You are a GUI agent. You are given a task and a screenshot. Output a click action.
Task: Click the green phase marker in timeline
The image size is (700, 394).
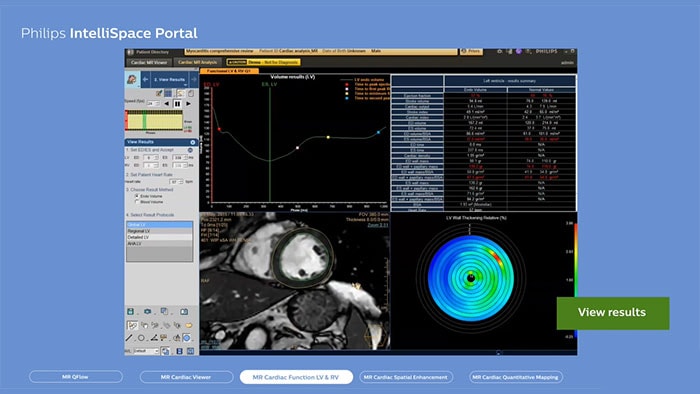click(x=144, y=120)
